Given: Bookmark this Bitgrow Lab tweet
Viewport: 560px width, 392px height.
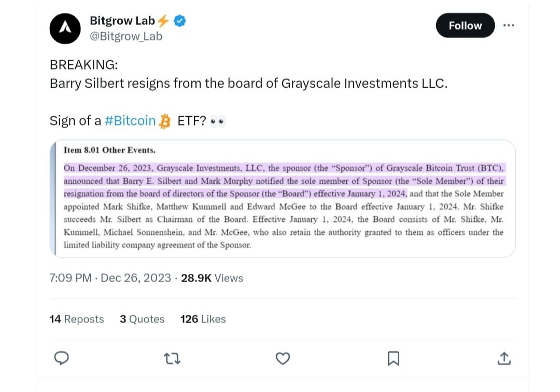Looking at the screenshot, I should [x=394, y=358].
